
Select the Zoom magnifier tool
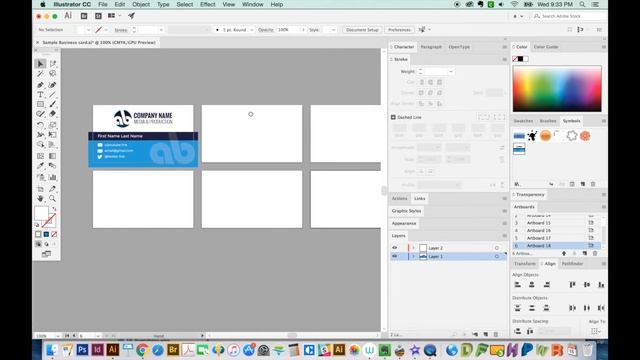[53, 199]
